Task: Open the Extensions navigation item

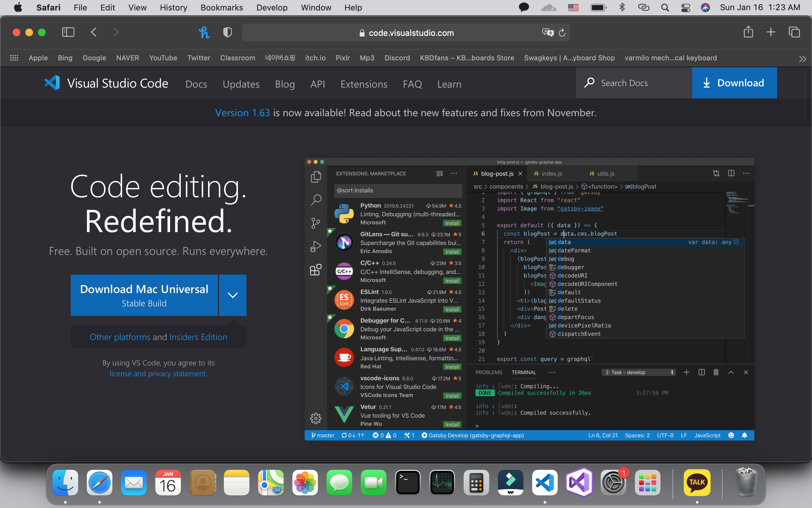Action: coord(364,84)
